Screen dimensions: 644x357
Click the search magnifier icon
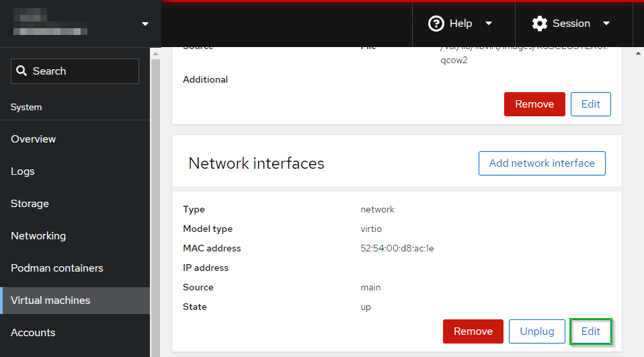pyautogui.click(x=22, y=71)
